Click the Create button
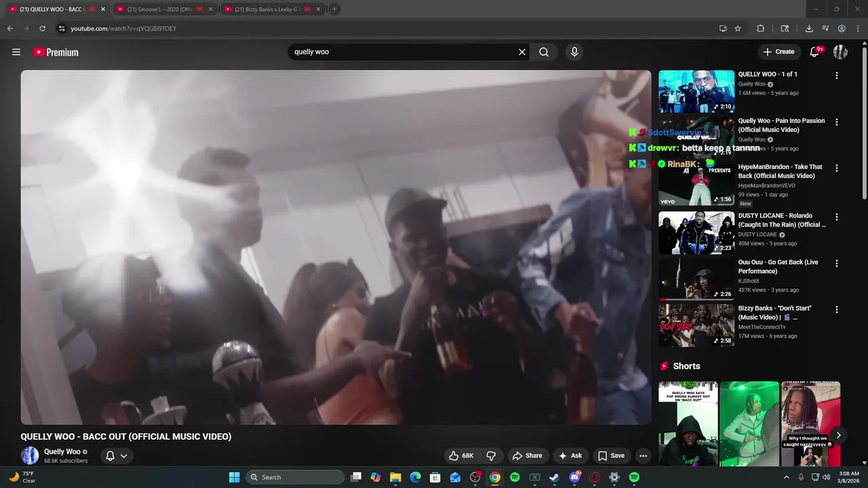Viewport: 868px width, 488px height. click(x=778, y=52)
